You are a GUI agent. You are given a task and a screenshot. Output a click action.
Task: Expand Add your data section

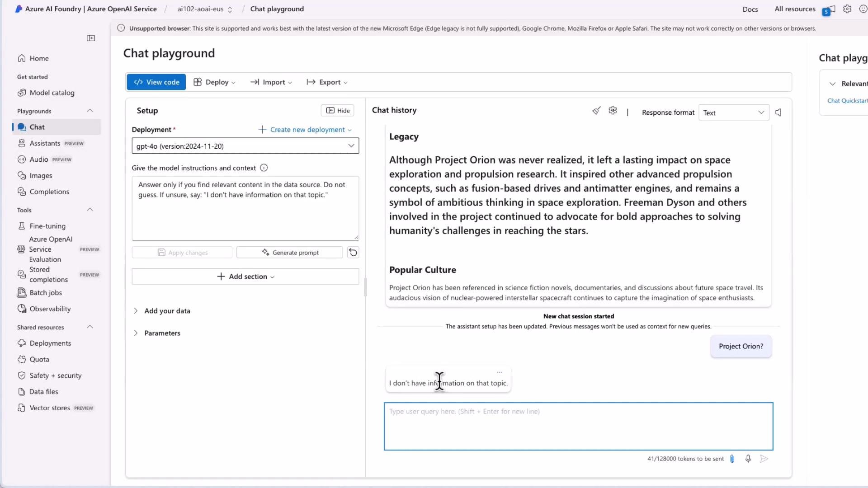click(x=162, y=311)
